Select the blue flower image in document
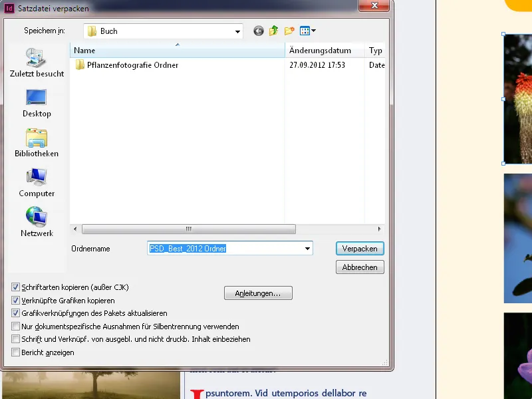This screenshot has height=399, width=532. click(518, 238)
